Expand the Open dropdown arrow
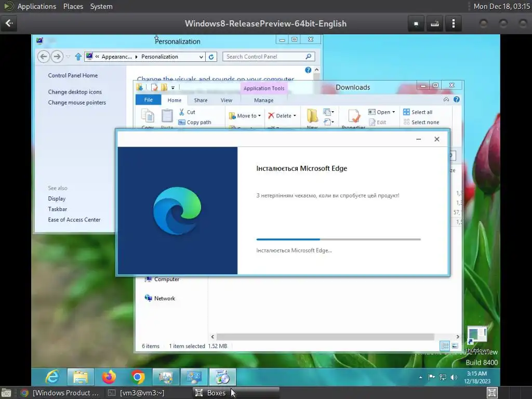This screenshot has width=532, height=399. 394,112
